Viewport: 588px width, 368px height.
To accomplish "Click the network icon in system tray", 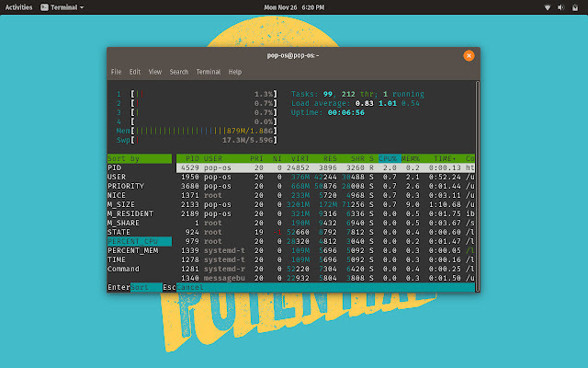I will tap(548, 7).
